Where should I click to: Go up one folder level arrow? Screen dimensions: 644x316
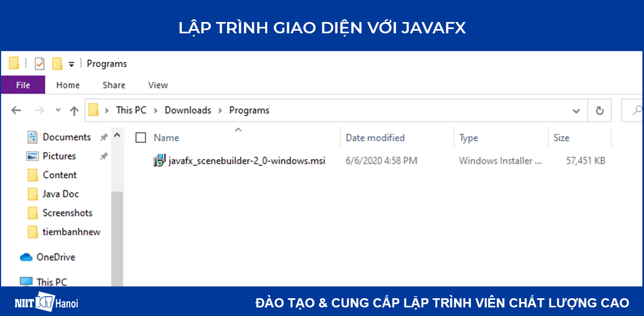click(75, 111)
